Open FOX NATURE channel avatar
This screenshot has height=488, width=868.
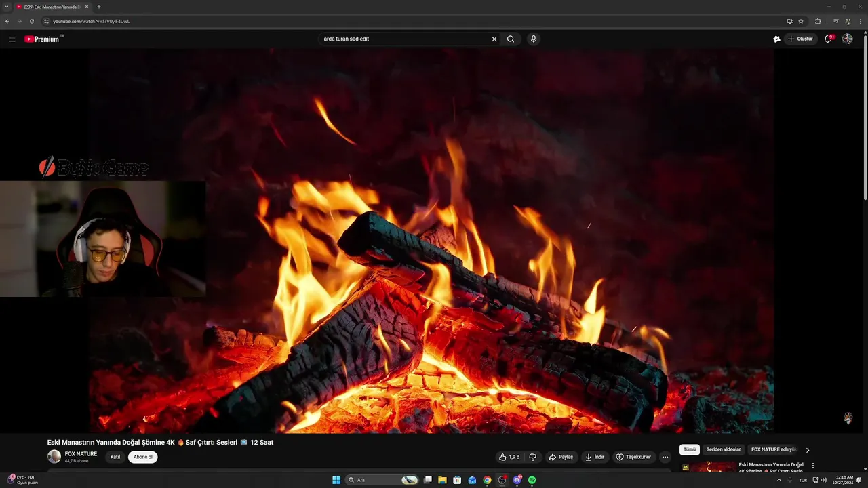point(54,457)
